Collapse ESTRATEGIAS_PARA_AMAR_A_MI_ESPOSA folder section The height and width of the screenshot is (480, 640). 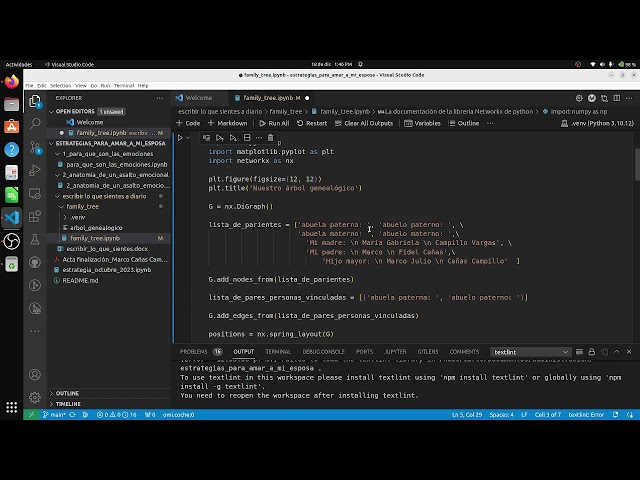coord(51,143)
